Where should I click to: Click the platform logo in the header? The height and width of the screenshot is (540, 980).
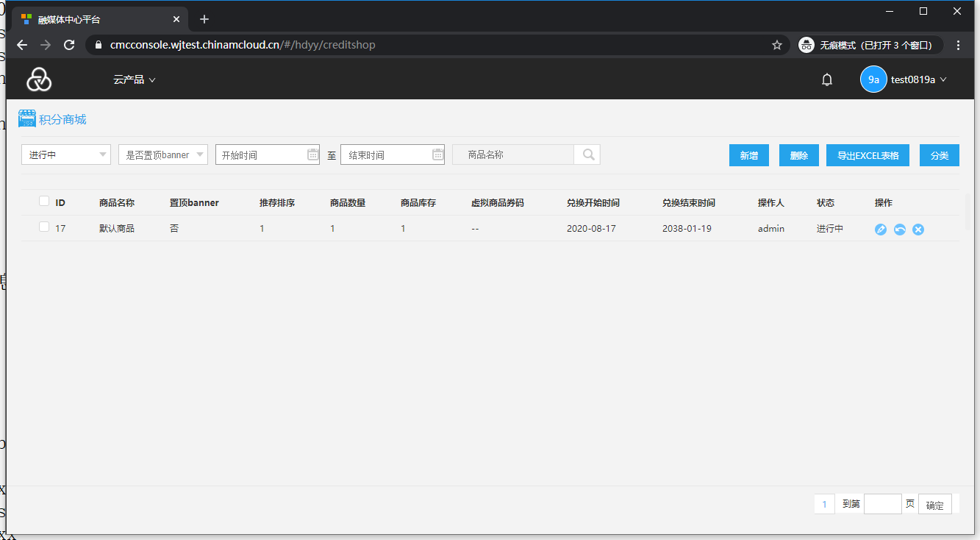39,79
